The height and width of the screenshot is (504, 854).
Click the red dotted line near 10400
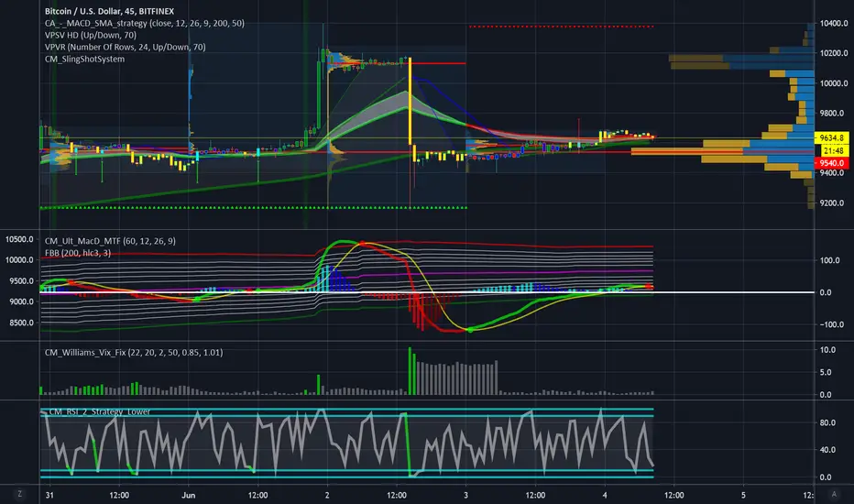(x=562, y=27)
